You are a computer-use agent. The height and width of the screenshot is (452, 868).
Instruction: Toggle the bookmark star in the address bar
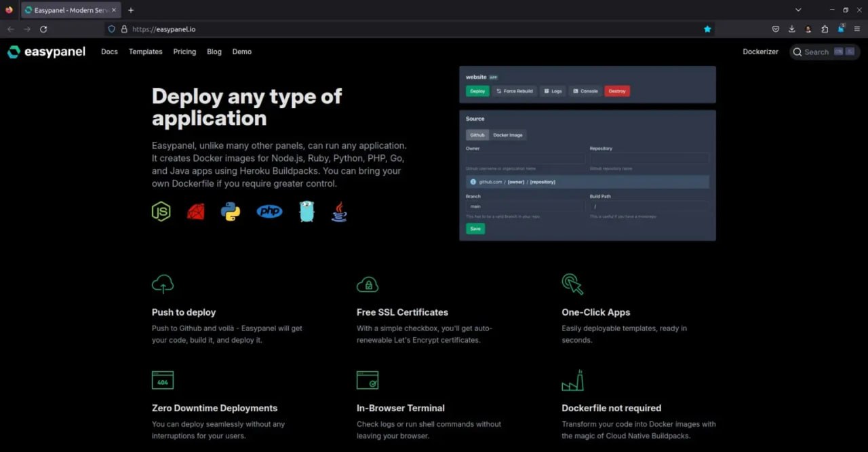pos(707,29)
